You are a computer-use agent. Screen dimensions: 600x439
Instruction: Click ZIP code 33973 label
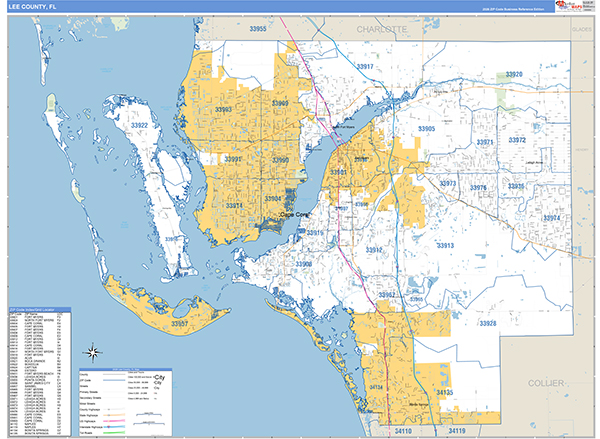(447, 183)
